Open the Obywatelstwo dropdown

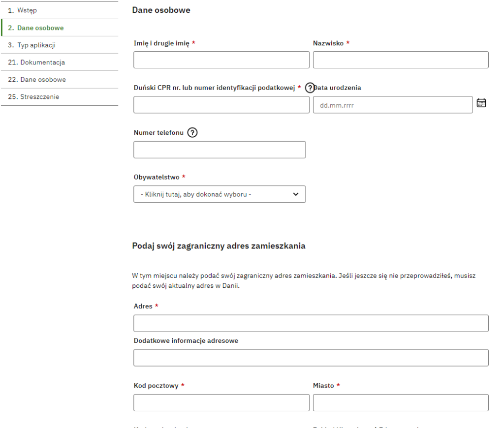[x=220, y=194]
